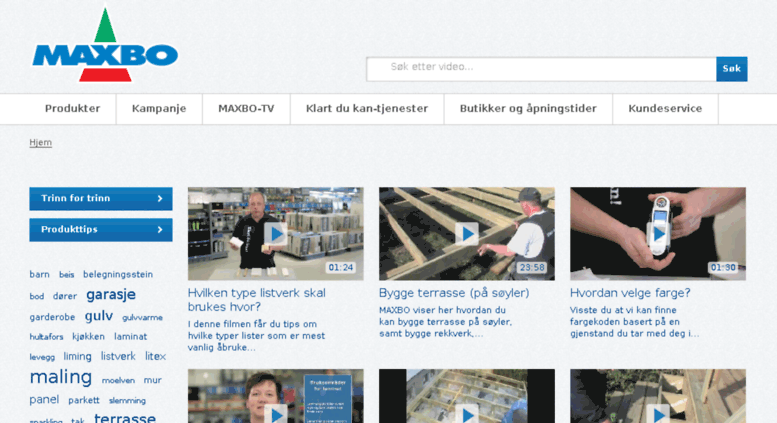Follow the Hjem breadcrumb link

pos(41,143)
